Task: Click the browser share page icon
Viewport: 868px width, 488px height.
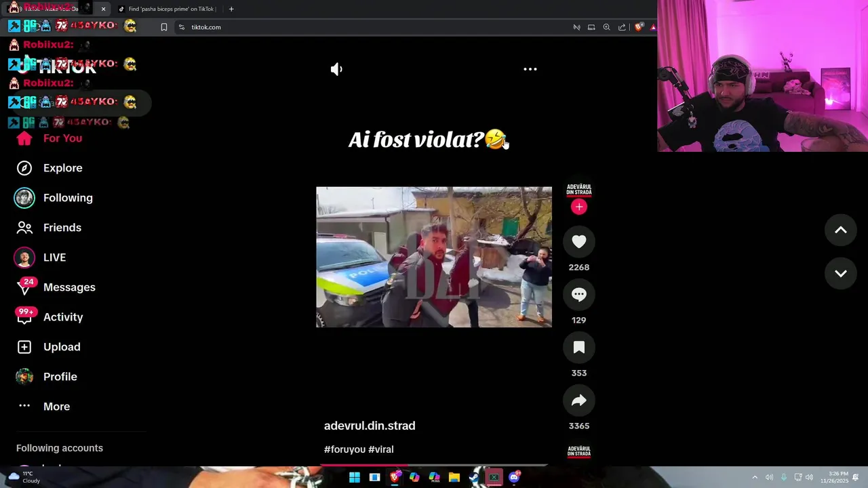Action: click(622, 27)
